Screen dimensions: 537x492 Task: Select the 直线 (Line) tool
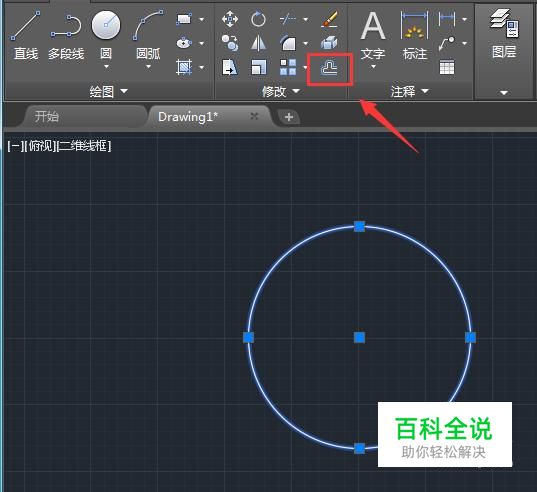coord(26,36)
